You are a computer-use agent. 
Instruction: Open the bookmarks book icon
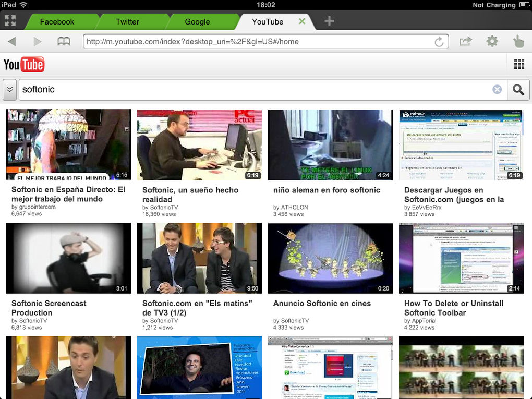click(64, 41)
